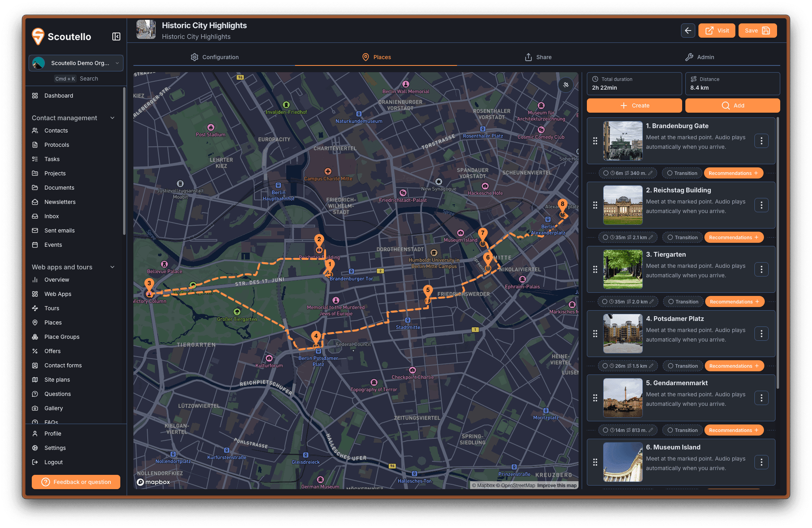Grab drag handle of Potsdamer Platz card
The width and height of the screenshot is (812, 528).
595,334
